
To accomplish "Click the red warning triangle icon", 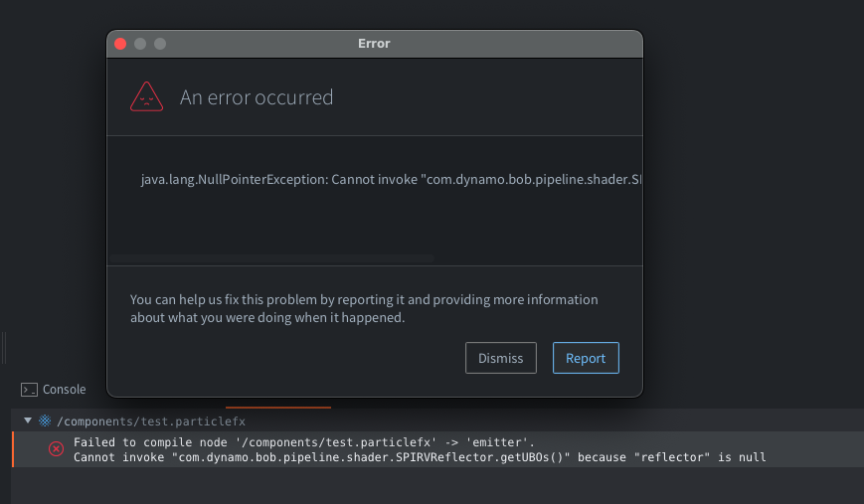I will [x=146, y=97].
